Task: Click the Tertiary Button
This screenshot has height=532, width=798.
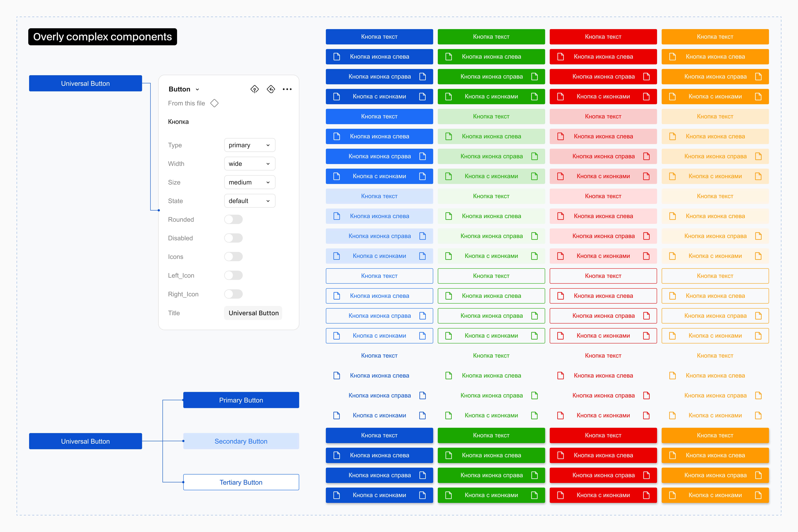Action: (x=241, y=482)
